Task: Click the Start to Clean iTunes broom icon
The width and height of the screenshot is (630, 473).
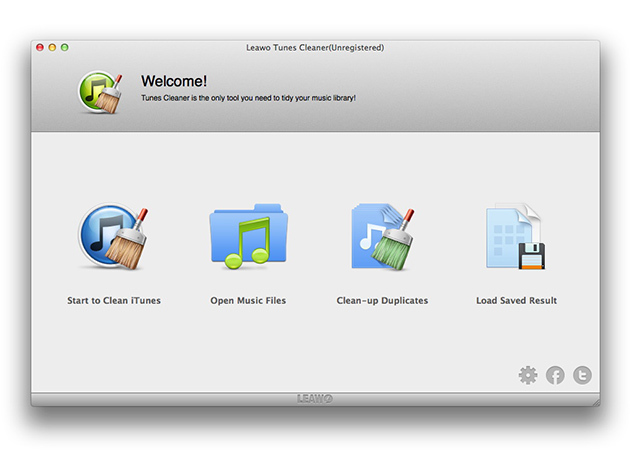Action: click(x=113, y=236)
